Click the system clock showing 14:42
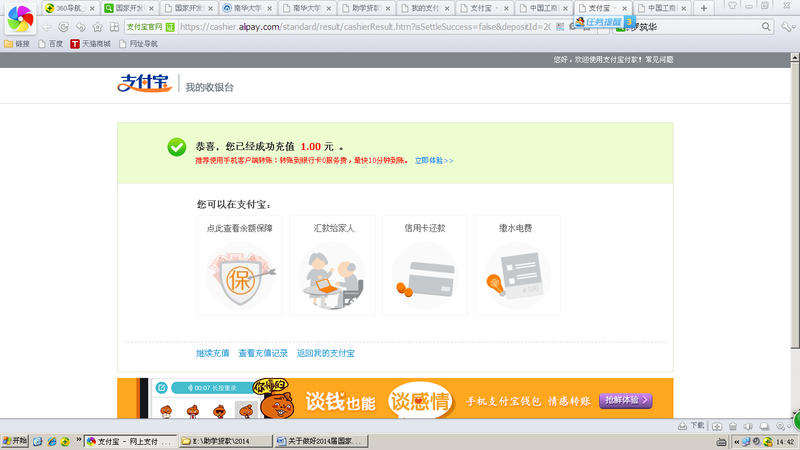This screenshot has height=450, width=800. pos(785,442)
